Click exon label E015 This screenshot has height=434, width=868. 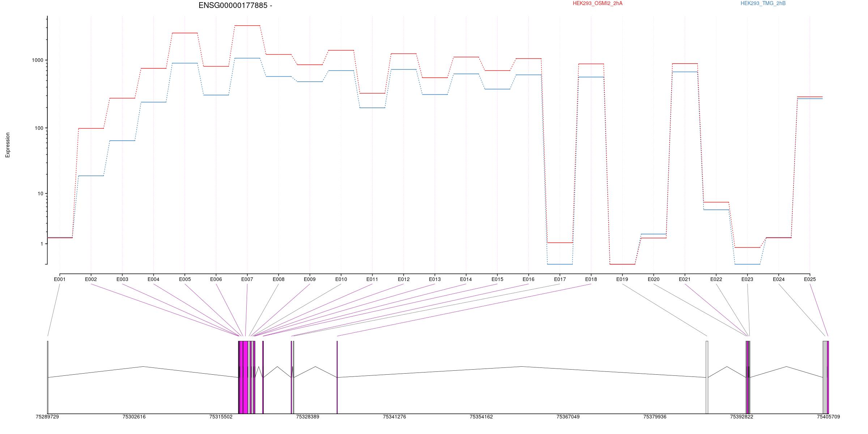[x=497, y=279]
